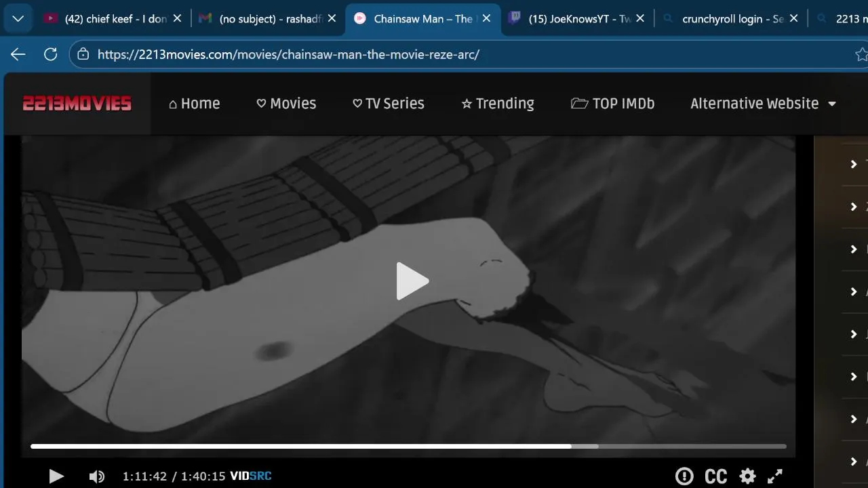
Task: Go to the Home menu item
Action: pyautogui.click(x=194, y=104)
